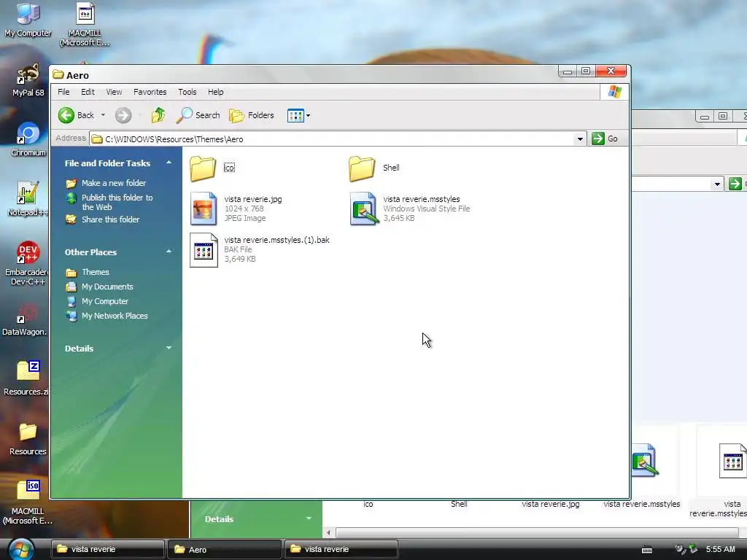This screenshot has width=747, height=560.
Task: Select Embarcadero Dev-C++ desktop shortcut
Action: 27,263
